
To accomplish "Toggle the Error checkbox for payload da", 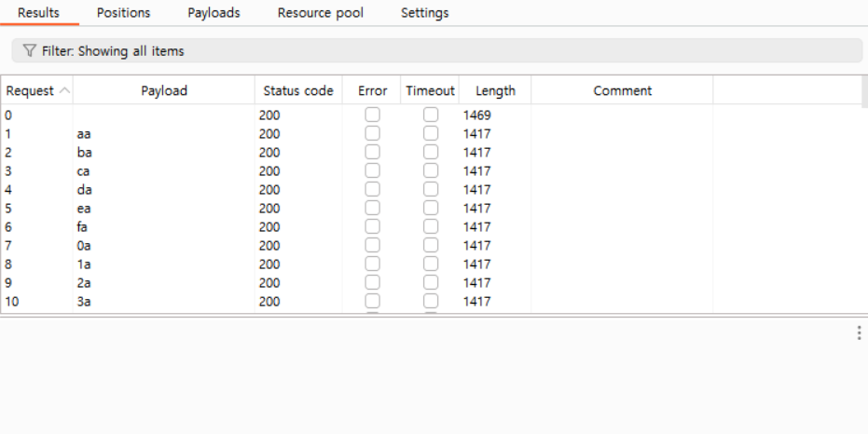I will [x=373, y=189].
